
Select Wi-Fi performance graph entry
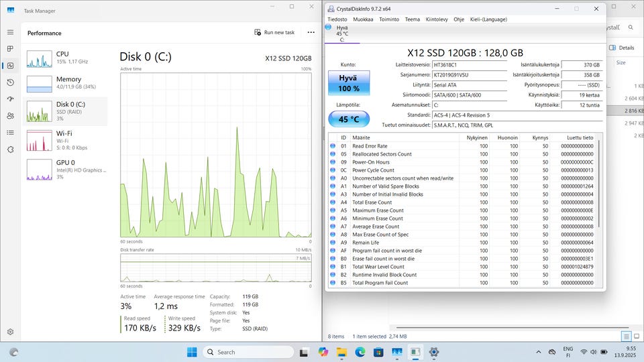point(66,140)
